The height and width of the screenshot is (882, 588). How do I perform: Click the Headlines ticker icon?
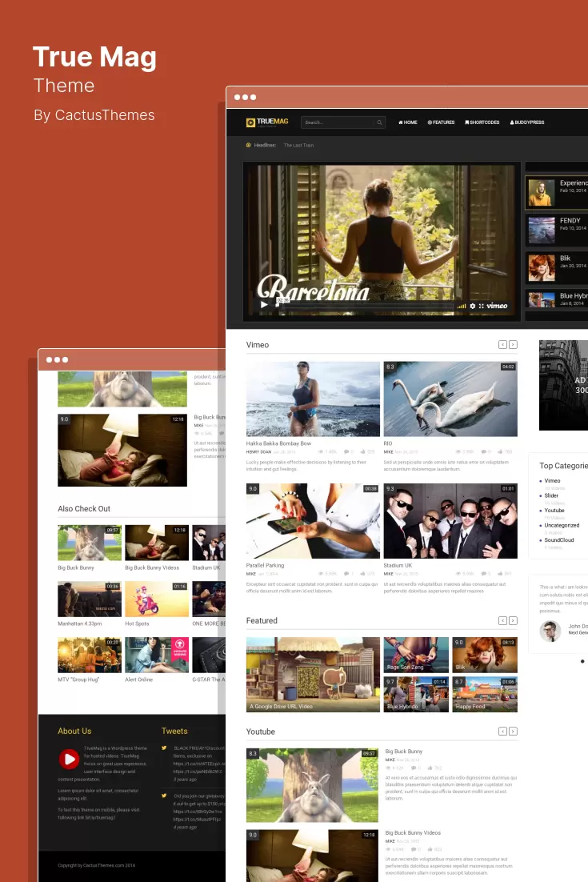[x=249, y=145]
